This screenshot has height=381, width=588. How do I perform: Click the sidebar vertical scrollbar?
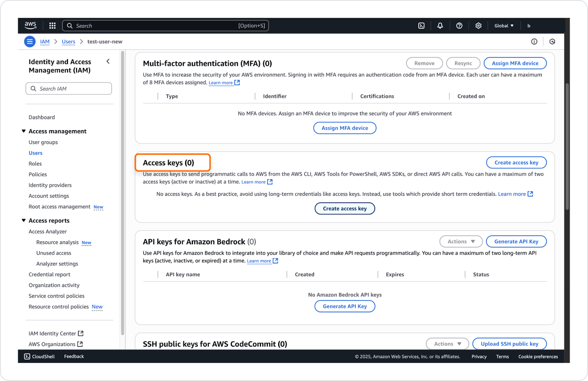122,193
